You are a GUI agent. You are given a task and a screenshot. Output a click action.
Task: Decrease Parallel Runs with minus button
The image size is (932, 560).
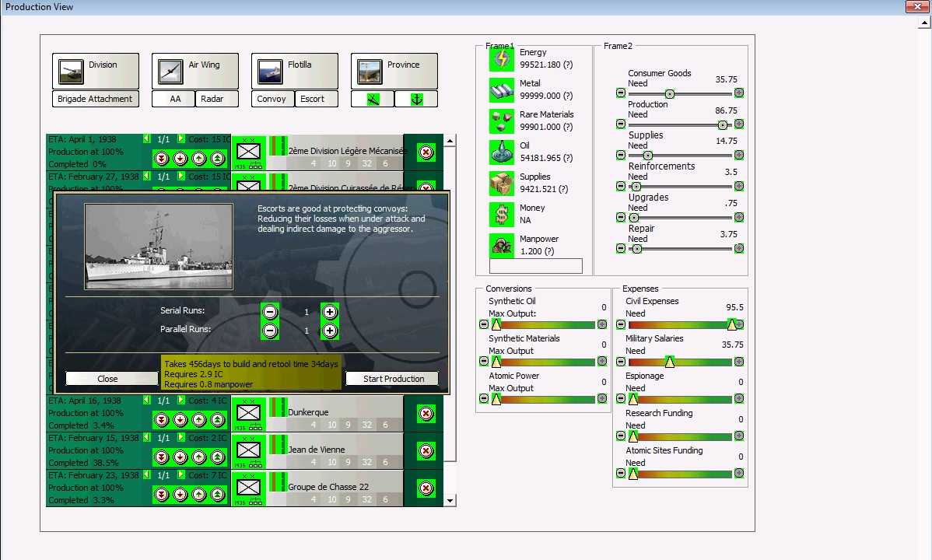click(x=270, y=331)
